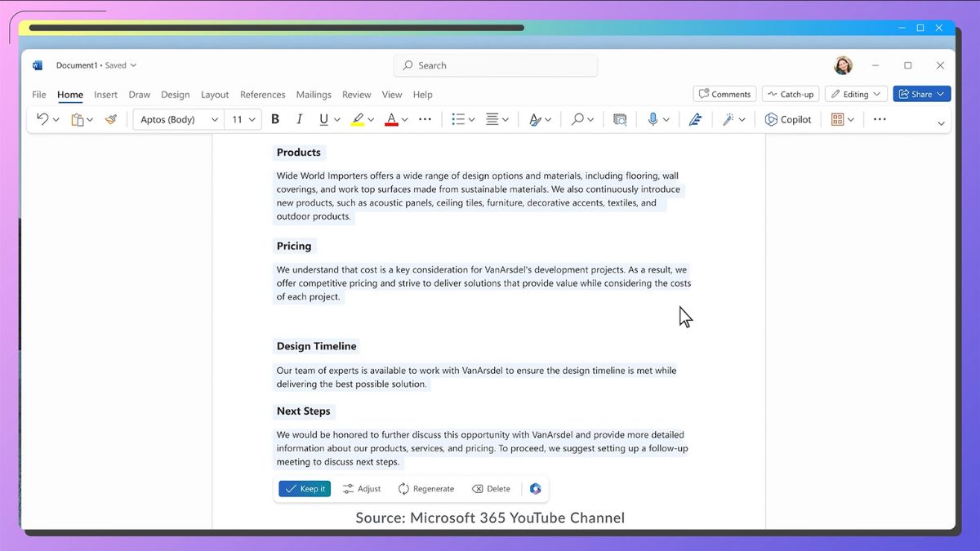Image resolution: width=980 pixels, height=551 pixels.
Task: Click the Find magnifier icon in ribbon
Action: 577,119
